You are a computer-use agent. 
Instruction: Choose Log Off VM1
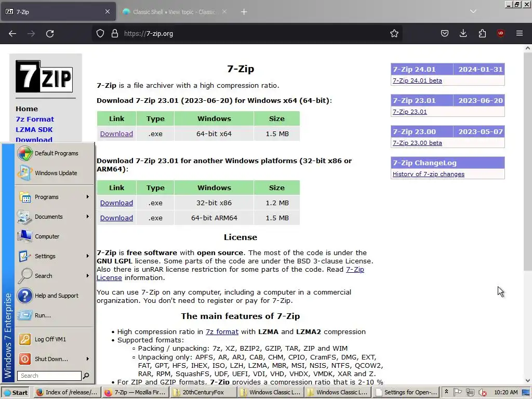click(54, 339)
